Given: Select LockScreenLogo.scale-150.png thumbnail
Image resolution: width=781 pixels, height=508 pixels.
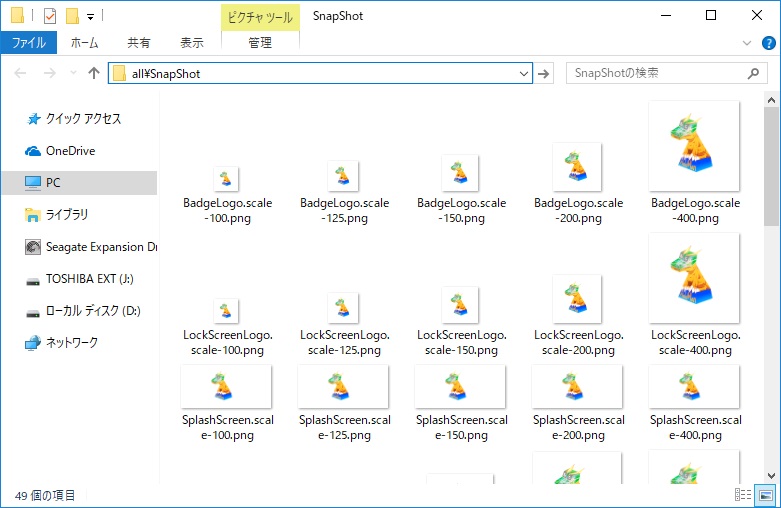Looking at the screenshot, I should 460,305.
